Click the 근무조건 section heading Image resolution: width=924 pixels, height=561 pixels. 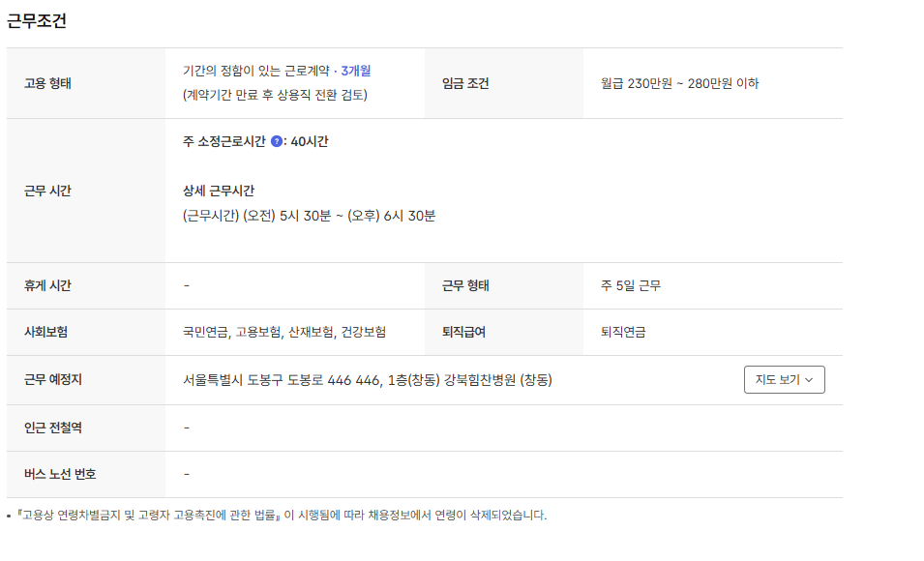tap(37, 21)
